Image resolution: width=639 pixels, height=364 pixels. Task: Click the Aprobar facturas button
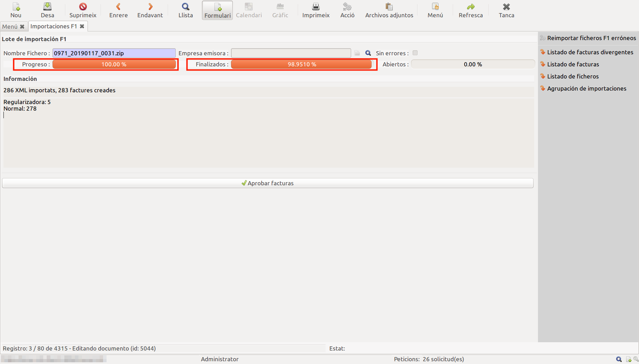[268, 183]
